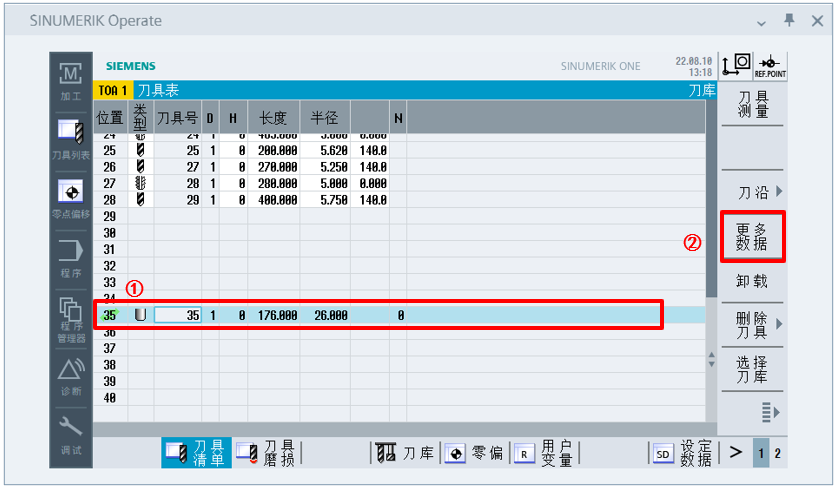Click length value 200.000 in row 25
Viewport: 838px width, 487px height.
277,151
